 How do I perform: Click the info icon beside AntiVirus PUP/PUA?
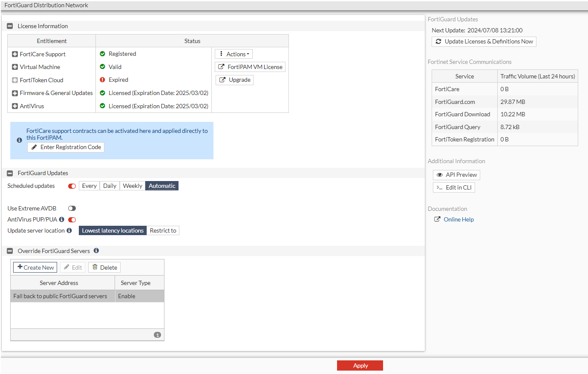coord(61,219)
